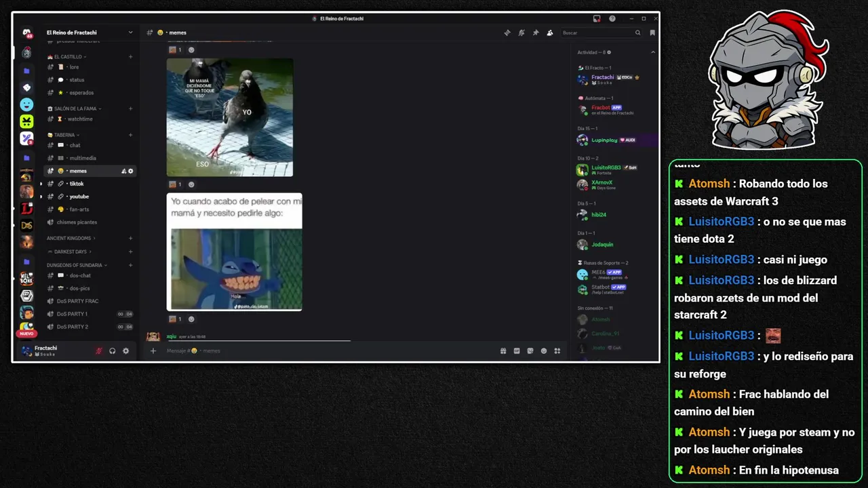Select the blue smiley server icon
The image size is (868, 488).
pos(26,104)
